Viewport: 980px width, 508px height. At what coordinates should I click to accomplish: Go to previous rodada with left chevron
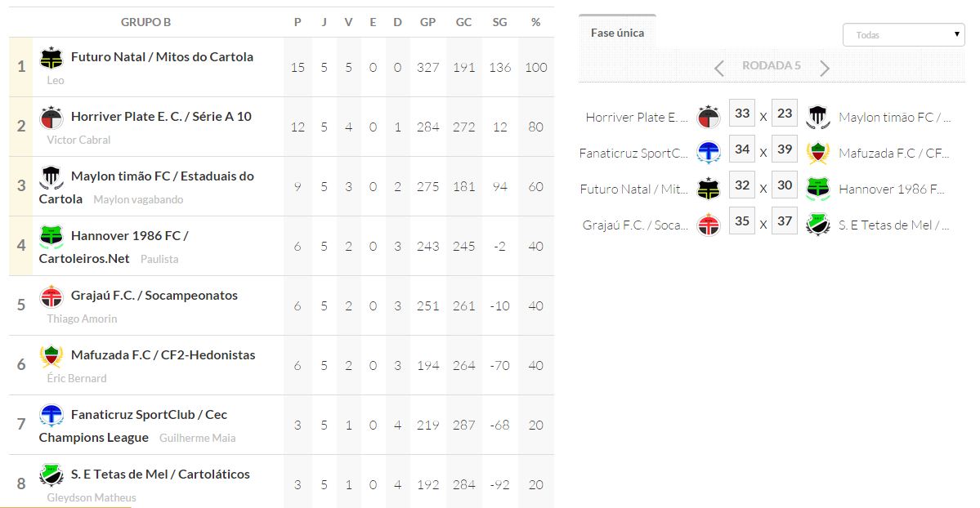(x=719, y=69)
